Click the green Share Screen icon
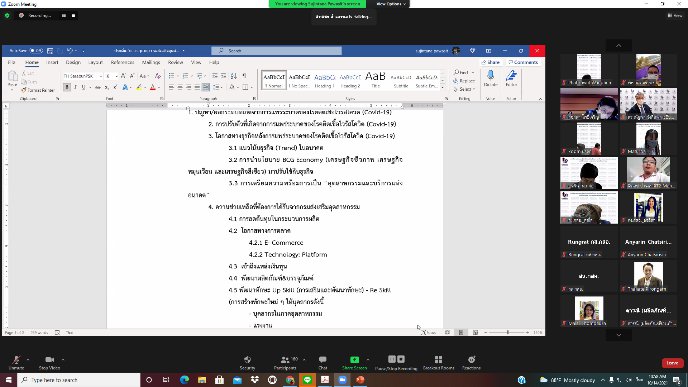This screenshot has width=688, height=387. (354, 360)
